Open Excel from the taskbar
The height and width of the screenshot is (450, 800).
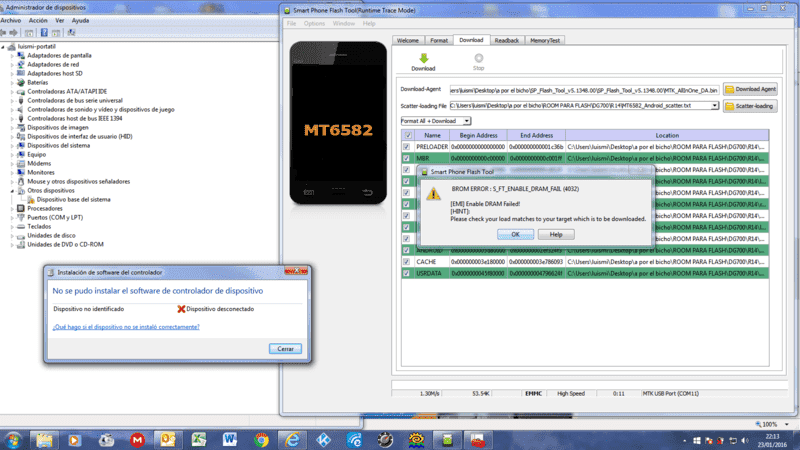199,439
